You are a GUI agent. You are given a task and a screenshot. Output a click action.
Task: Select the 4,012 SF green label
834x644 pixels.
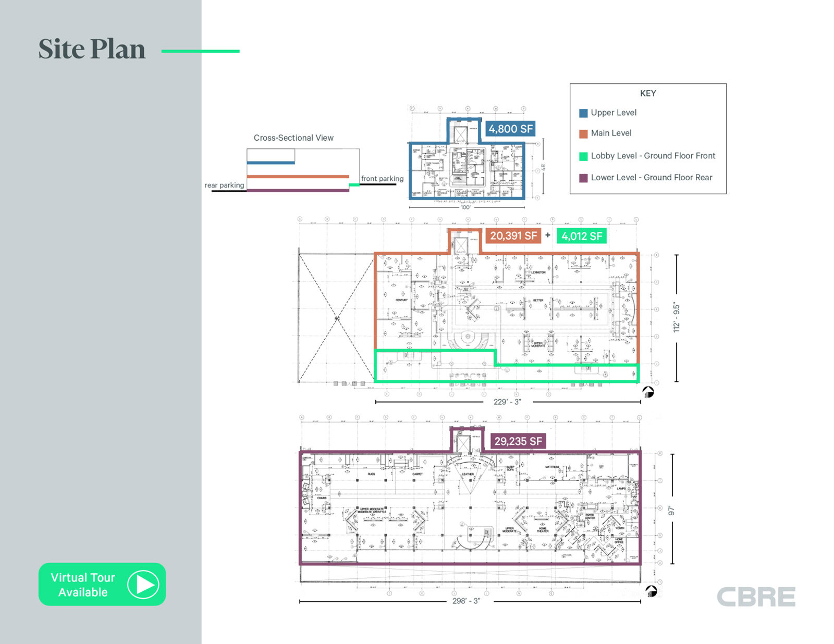tap(581, 237)
